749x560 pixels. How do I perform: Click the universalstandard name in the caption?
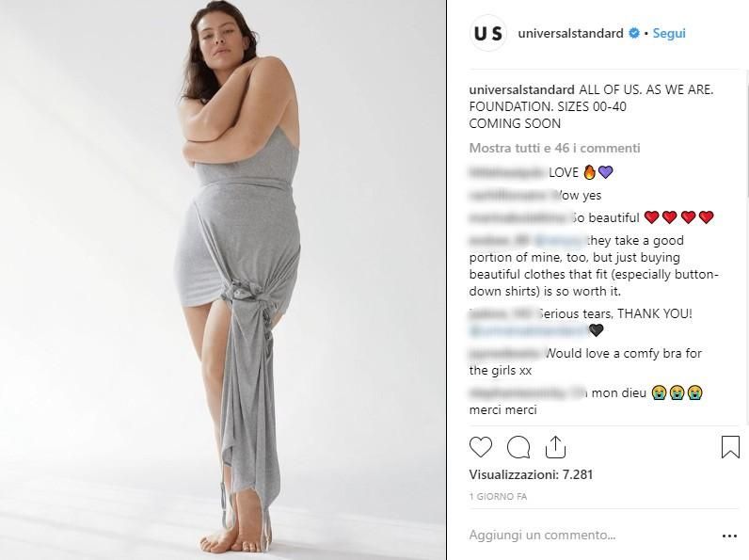tap(521, 89)
